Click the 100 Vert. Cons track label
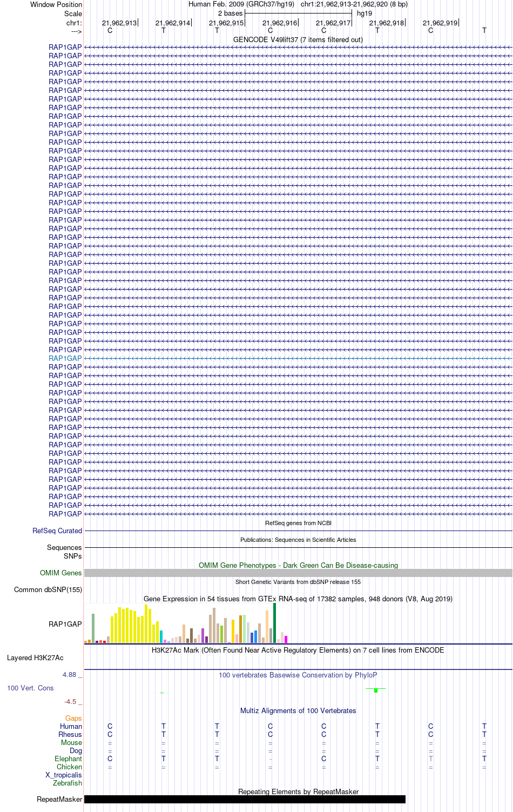The width and height of the screenshot is (513, 812). click(30, 688)
